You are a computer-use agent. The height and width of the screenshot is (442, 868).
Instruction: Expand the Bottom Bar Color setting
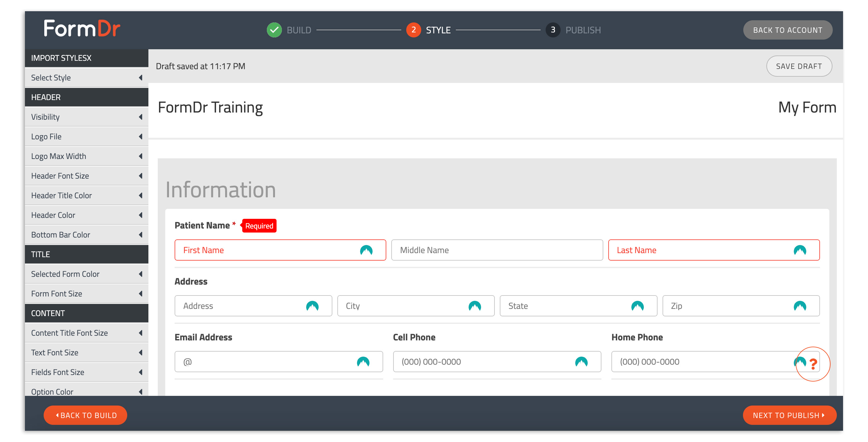tap(87, 234)
